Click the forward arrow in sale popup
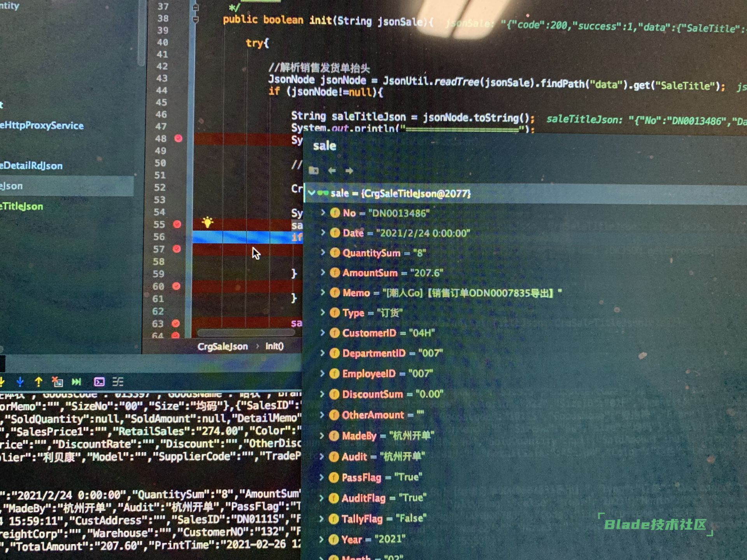The height and width of the screenshot is (560, 747). point(349,171)
